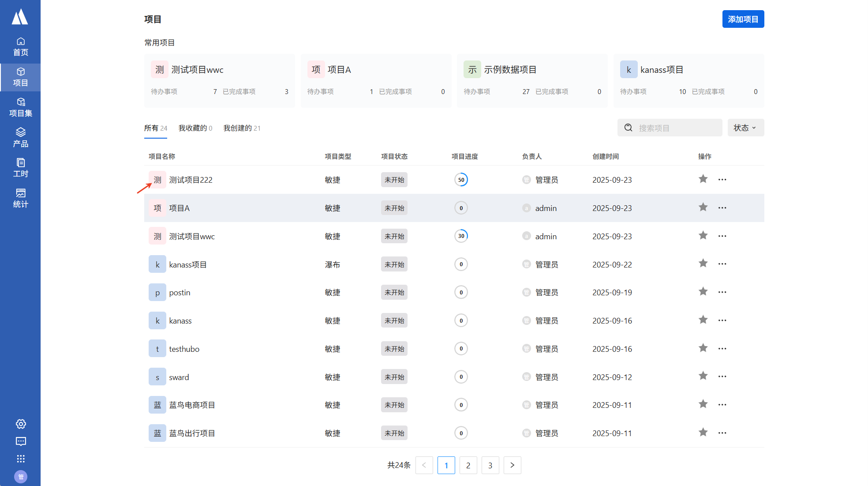Go to next page arrow
This screenshot has height=486, width=868.
pyautogui.click(x=512, y=465)
